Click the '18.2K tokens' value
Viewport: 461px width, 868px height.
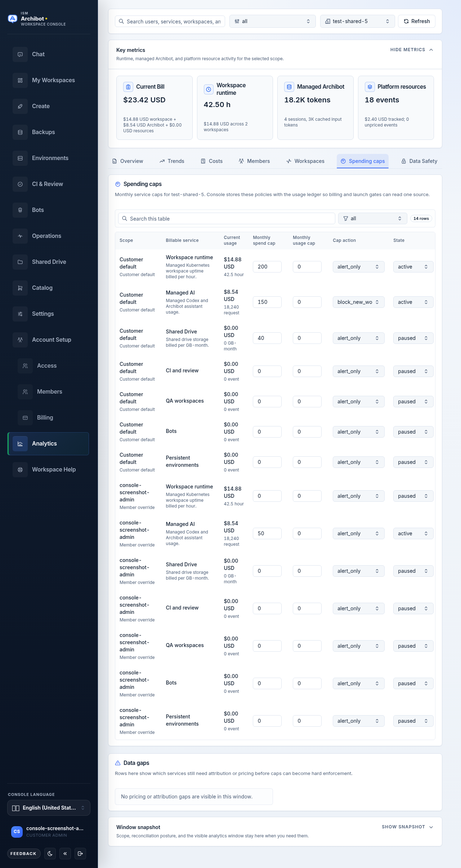coord(307,100)
